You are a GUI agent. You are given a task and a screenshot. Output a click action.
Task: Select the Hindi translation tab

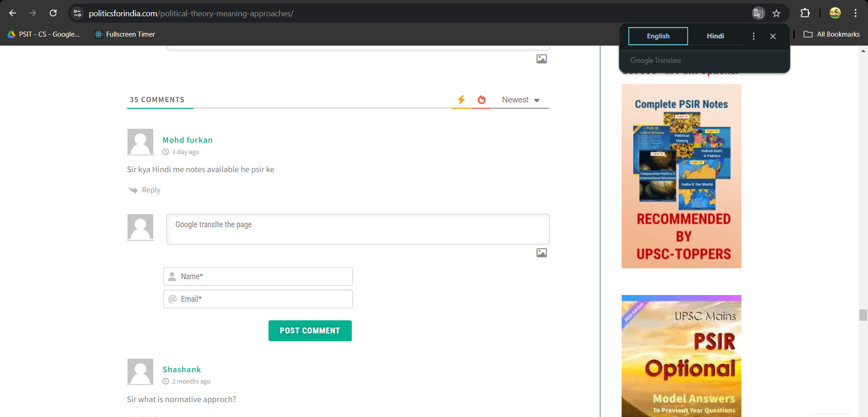coord(715,36)
